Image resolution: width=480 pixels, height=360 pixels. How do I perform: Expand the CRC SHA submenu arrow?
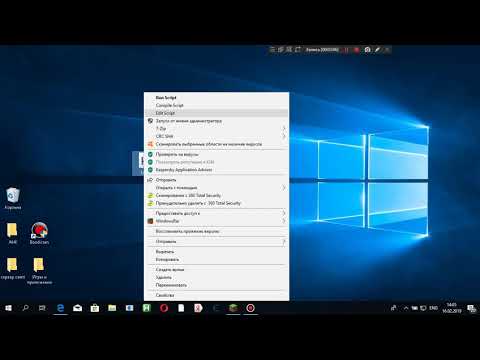tap(284, 136)
